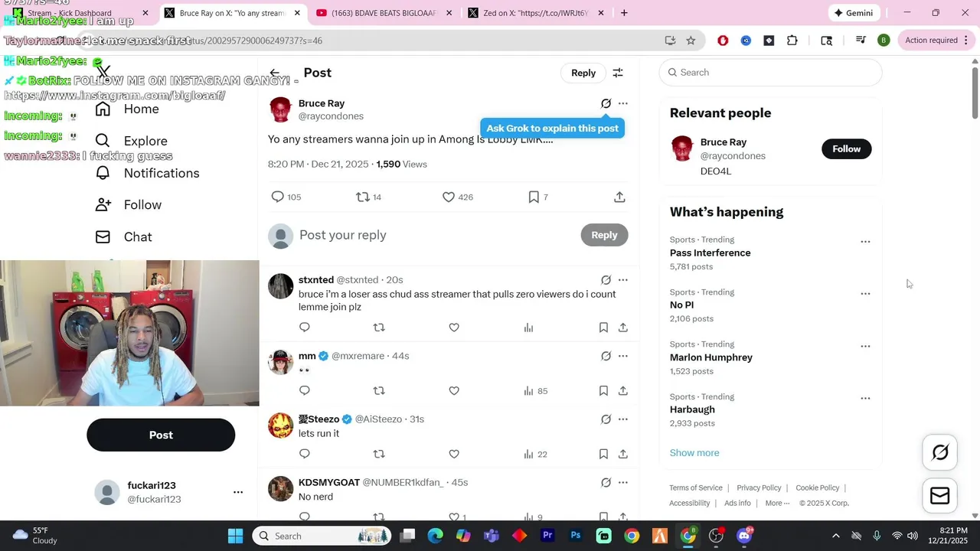Open Chrome extensions puzzle icon
The width and height of the screenshot is (980, 551).
pos(792,41)
